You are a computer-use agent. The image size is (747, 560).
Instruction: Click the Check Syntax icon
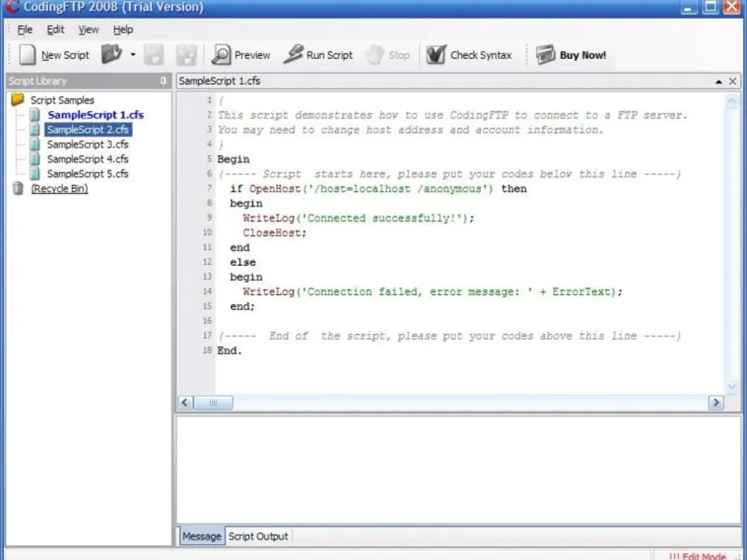pos(436,55)
